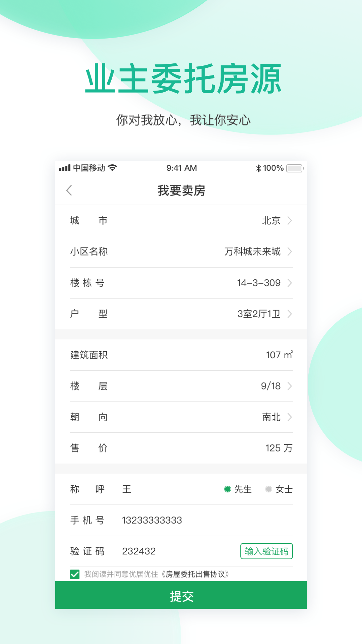Tap the 9:41 AM clock
Viewport: 362px width, 644px height.
182,168
